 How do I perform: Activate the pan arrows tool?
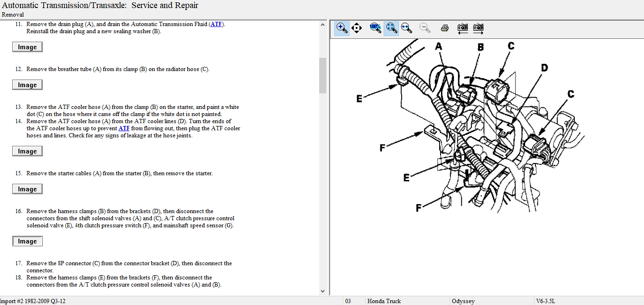point(357,28)
